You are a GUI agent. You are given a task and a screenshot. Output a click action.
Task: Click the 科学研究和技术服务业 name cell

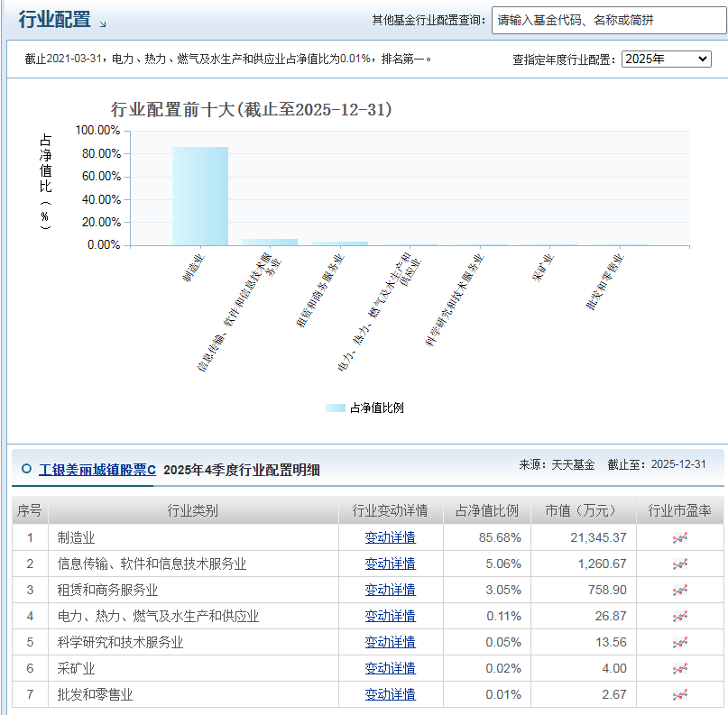click(x=193, y=642)
